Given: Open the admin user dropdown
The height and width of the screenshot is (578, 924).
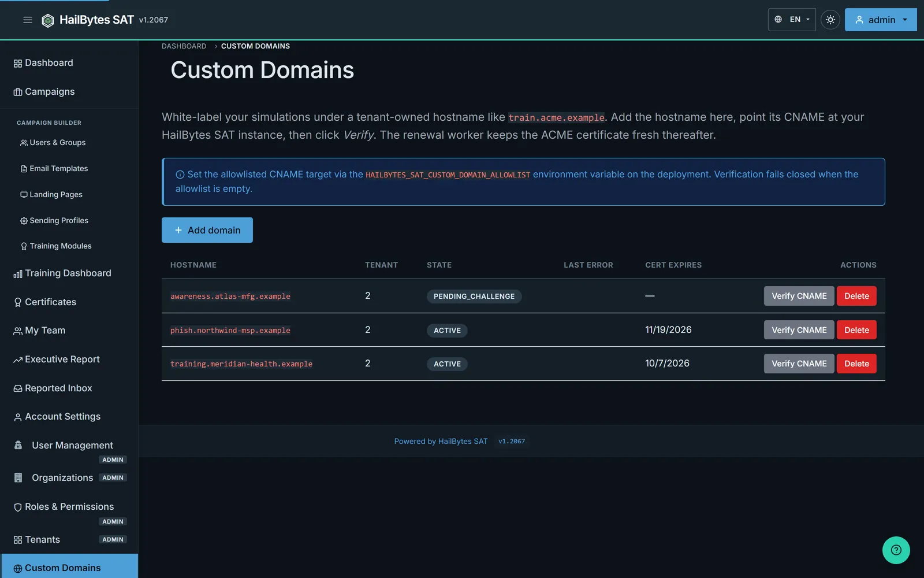Looking at the screenshot, I should 881,20.
